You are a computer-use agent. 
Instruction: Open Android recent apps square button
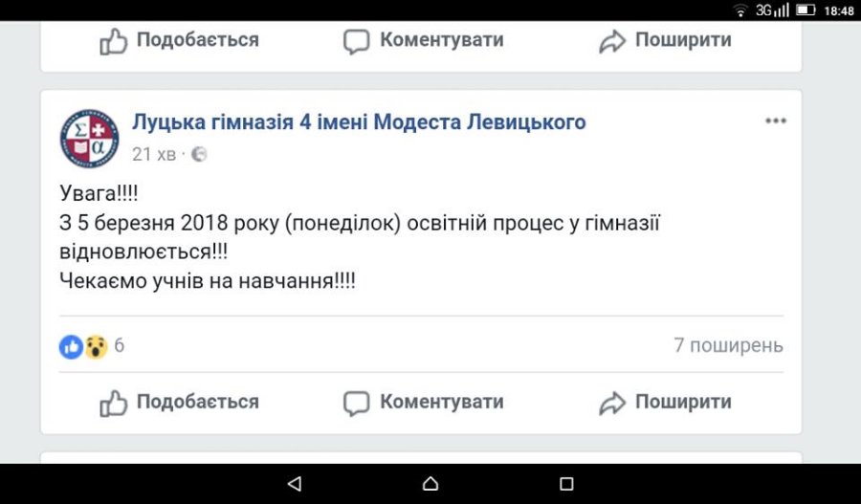click(566, 484)
